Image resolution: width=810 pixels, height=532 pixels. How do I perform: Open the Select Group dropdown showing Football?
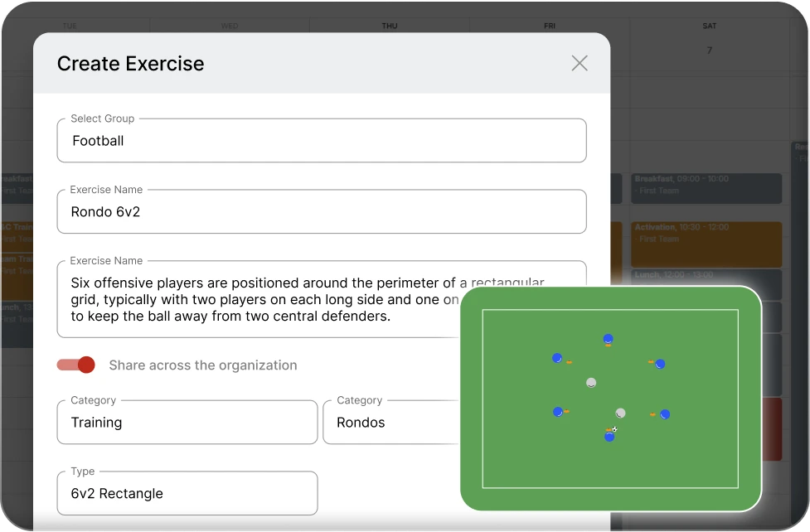pos(322,141)
